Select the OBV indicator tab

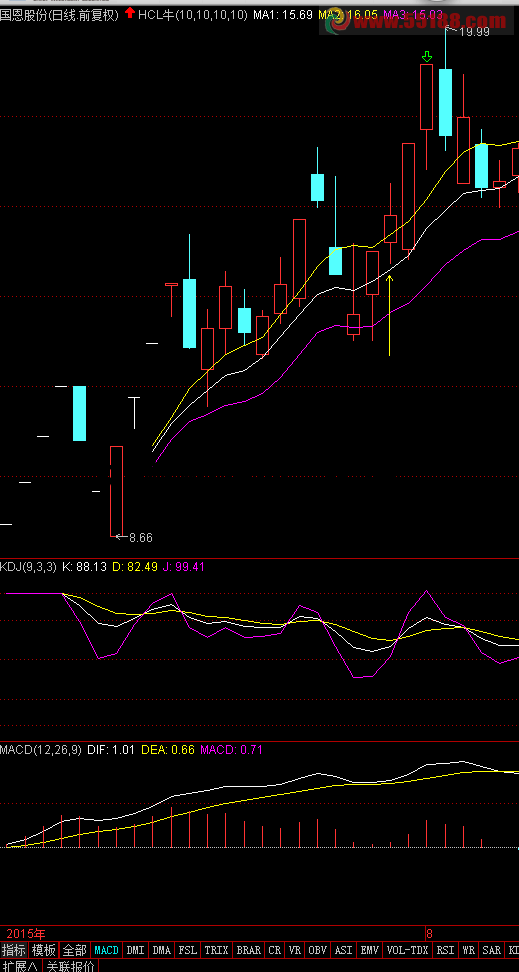317,950
